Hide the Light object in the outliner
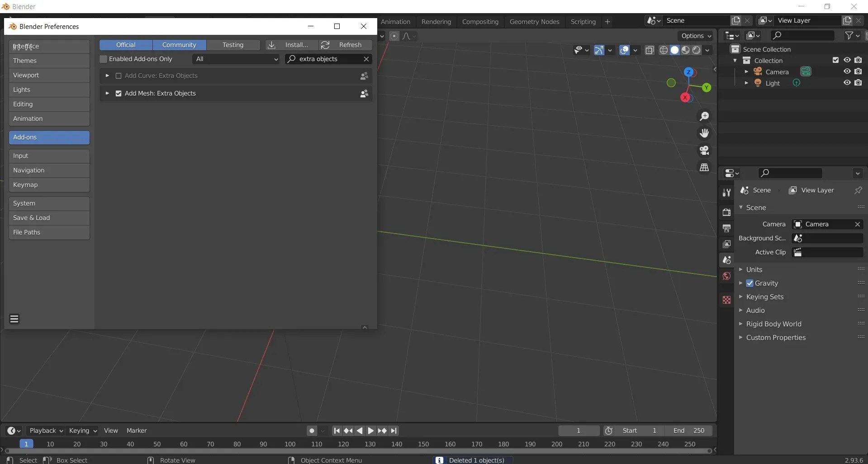Image resolution: width=868 pixels, height=464 pixels. click(846, 83)
